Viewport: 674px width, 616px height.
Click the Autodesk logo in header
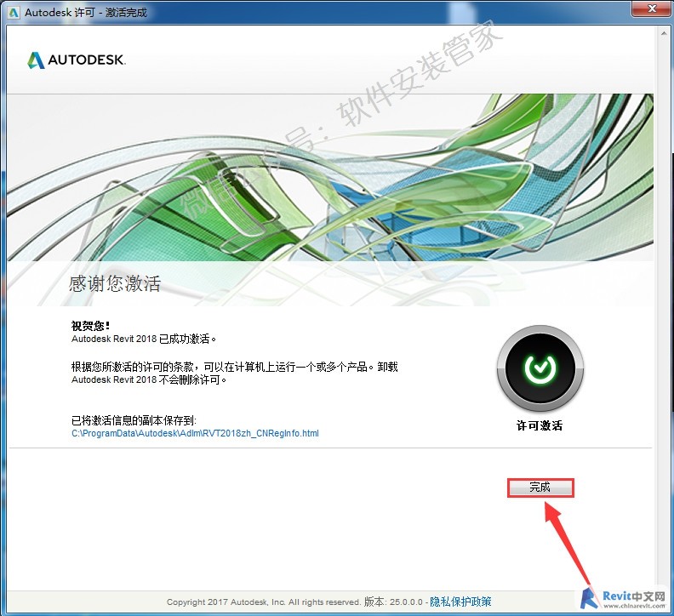click(x=77, y=60)
